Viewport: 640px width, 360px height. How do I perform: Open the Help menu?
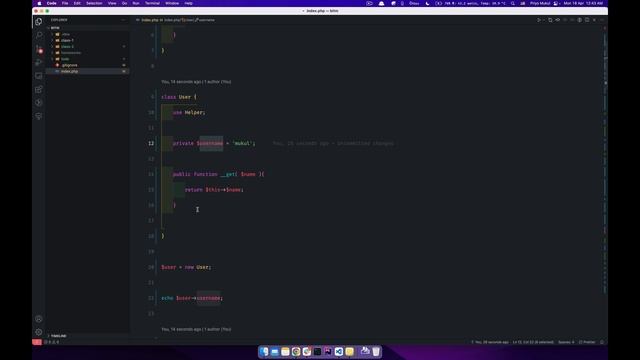[x=189, y=3]
